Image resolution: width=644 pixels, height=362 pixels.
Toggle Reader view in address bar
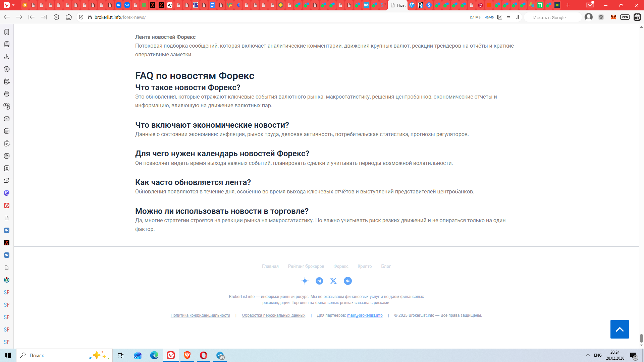point(508,17)
